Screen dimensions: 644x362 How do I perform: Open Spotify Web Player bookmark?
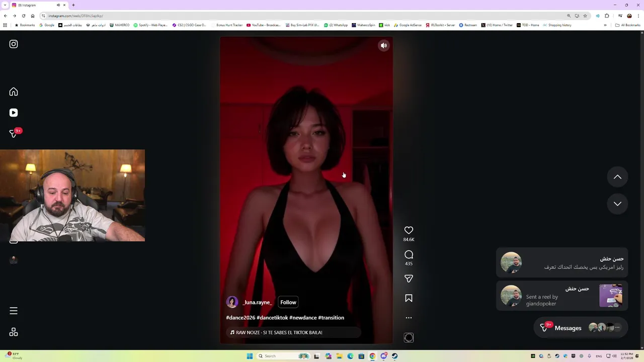[x=150, y=25]
